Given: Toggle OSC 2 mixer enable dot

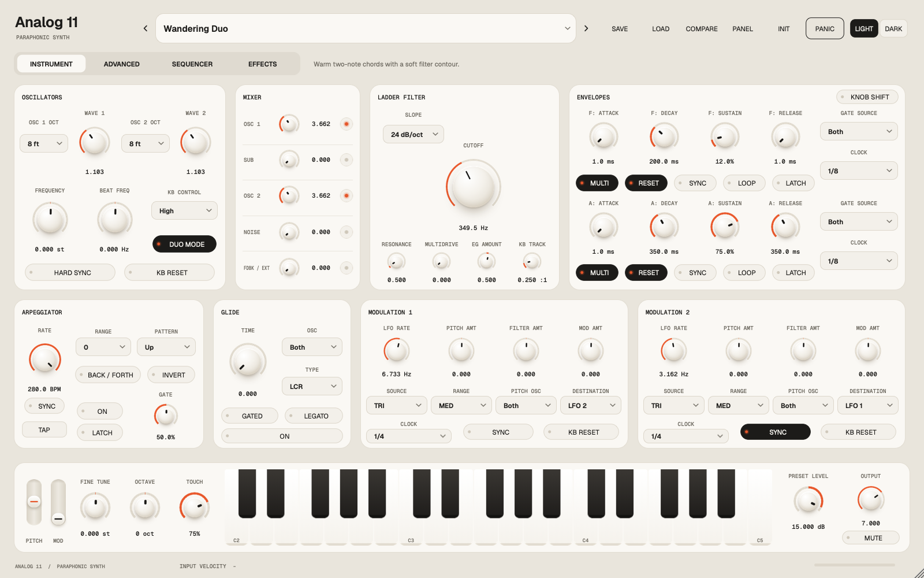Looking at the screenshot, I should [x=346, y=195].
